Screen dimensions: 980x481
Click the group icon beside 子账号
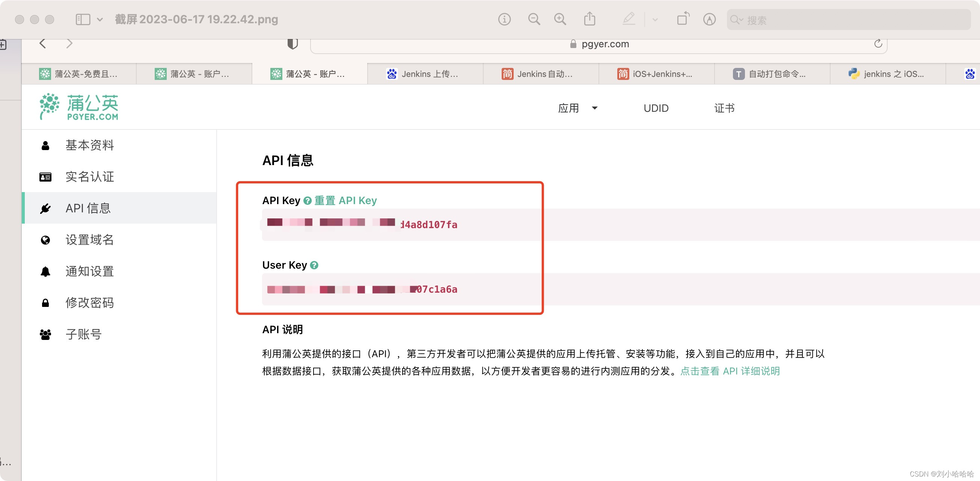[45, 335]
